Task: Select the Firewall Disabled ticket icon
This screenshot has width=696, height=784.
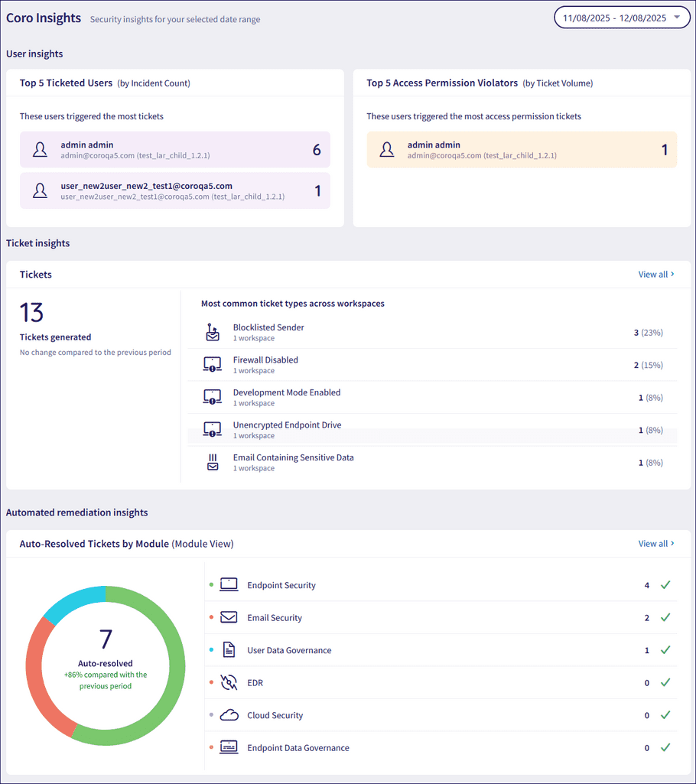Action: click(x=213, y=364)
